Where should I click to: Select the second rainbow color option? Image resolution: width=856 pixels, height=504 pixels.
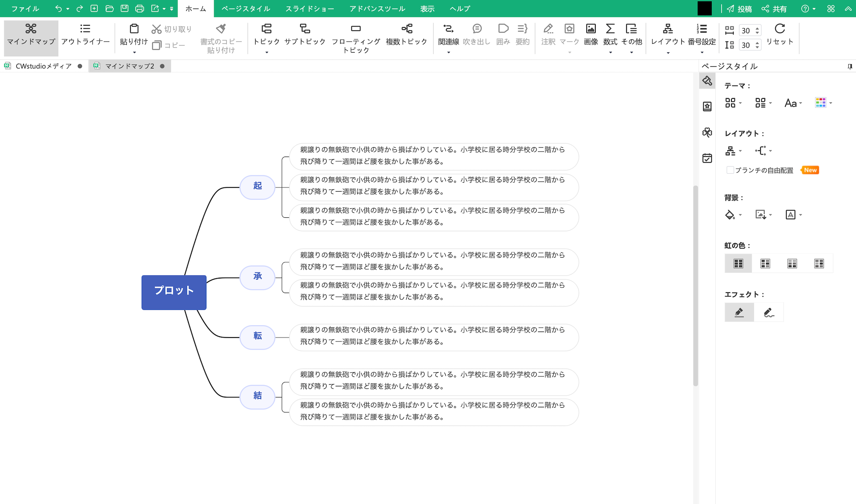(765, 264)
